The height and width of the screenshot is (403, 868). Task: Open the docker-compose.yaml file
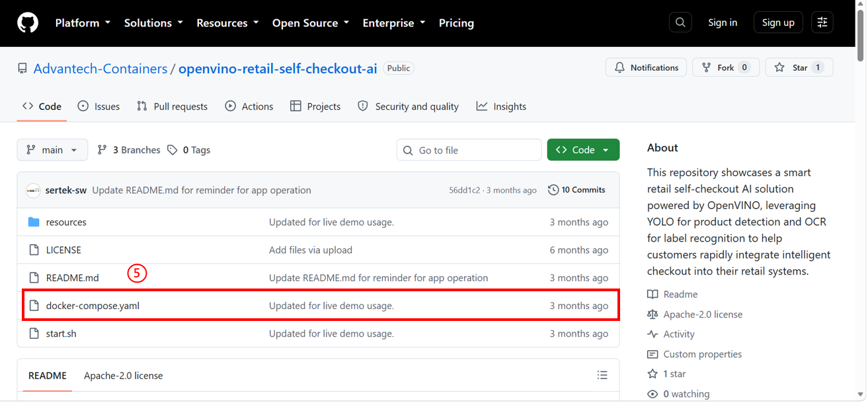click(x=93, y=306)
